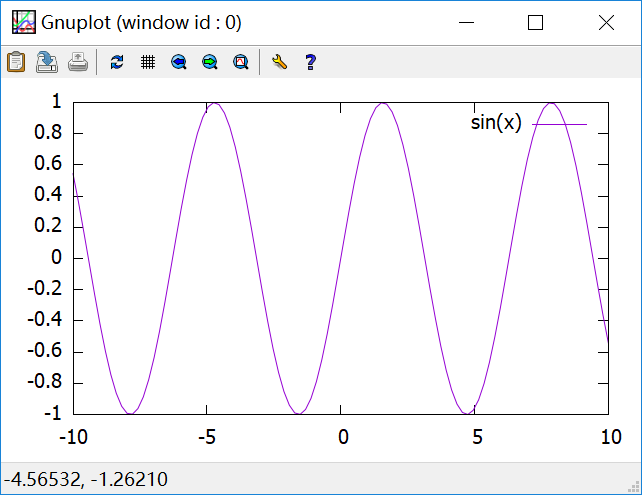The image size is (642, 495).
Task: Click the y-axis label 0.8
Action: click(48, 133)
